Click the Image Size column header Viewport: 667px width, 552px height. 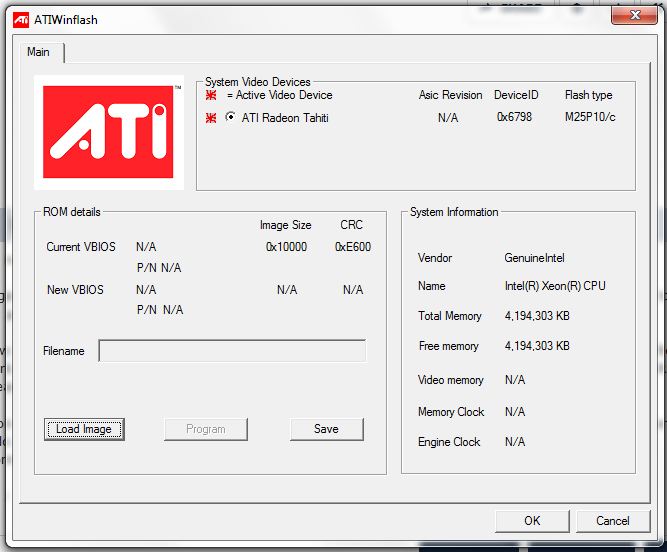pos(285,225)
